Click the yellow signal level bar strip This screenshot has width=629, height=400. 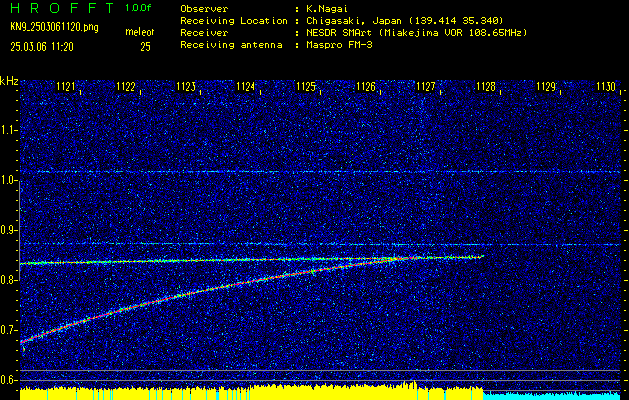pos(251,393)
